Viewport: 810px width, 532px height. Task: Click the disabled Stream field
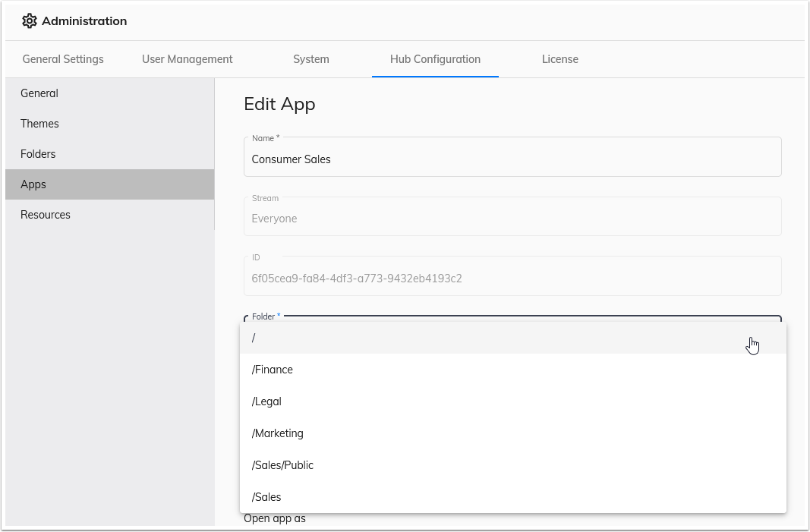click(x=512, y=218)
